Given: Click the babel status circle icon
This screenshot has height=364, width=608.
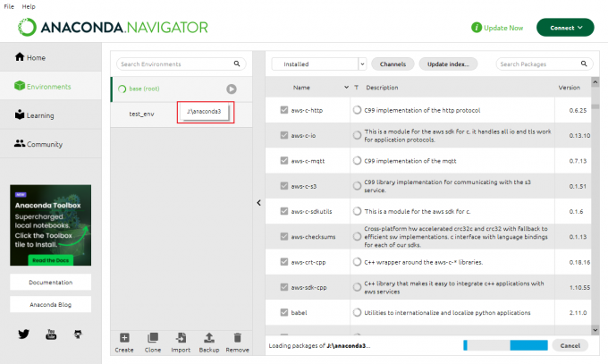Looking at the screenshot, I should pos(357,312).
